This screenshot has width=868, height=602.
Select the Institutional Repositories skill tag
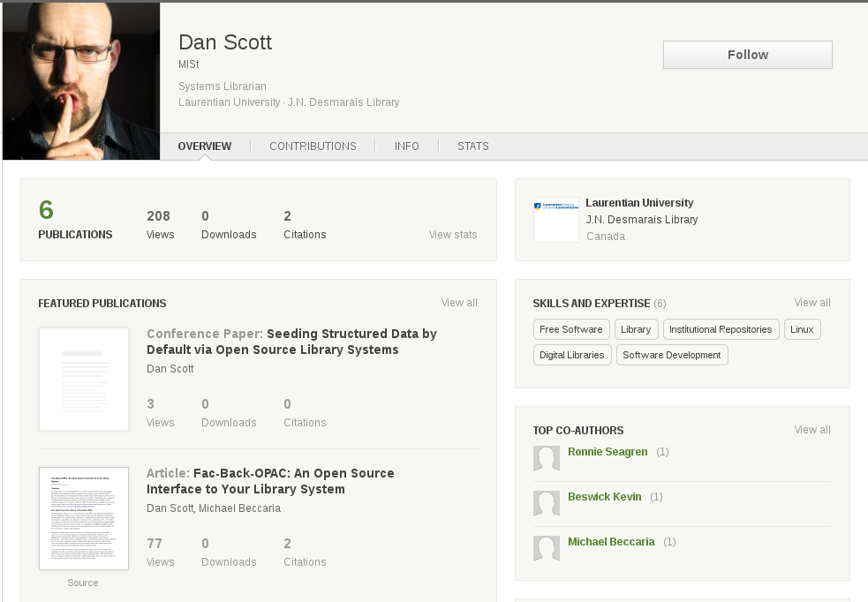click(x=721, y=329)
